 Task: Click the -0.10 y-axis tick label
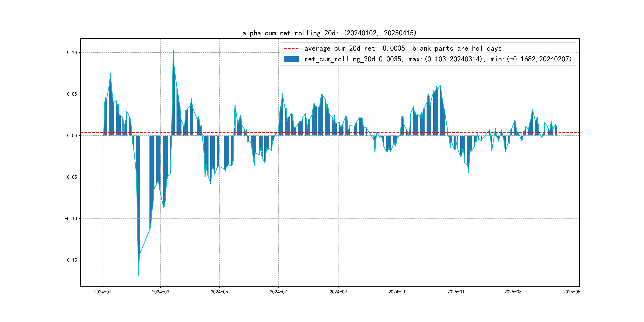pos(71,219)
